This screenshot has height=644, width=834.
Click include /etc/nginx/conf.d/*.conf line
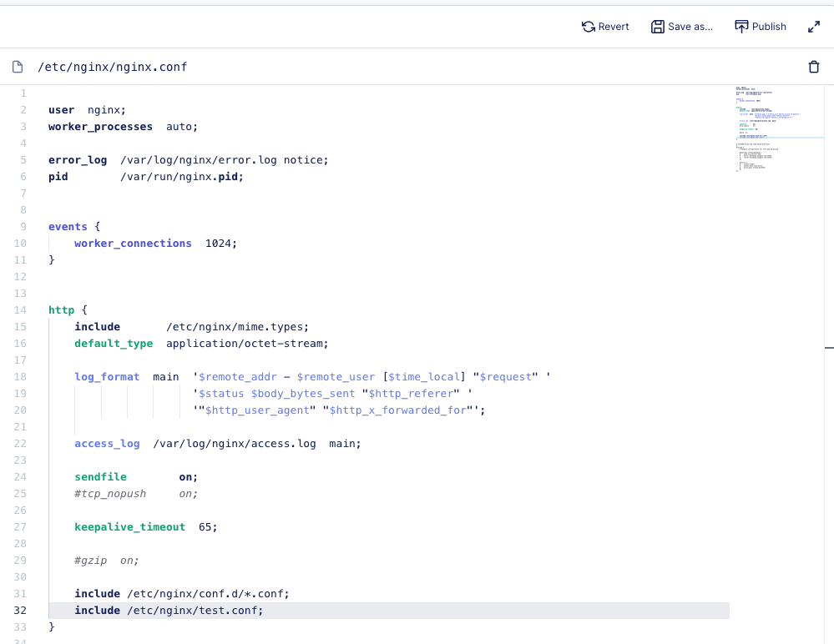click(x=182, y=593)
